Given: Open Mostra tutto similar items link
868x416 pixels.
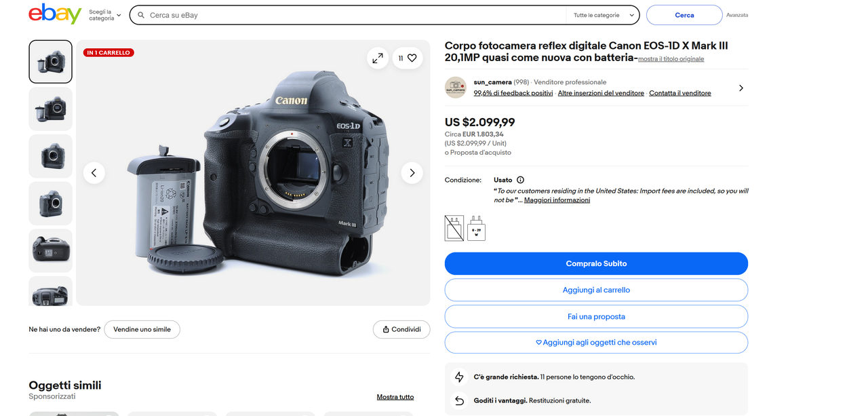Looking at the screenshot, I should coord(395,397).
